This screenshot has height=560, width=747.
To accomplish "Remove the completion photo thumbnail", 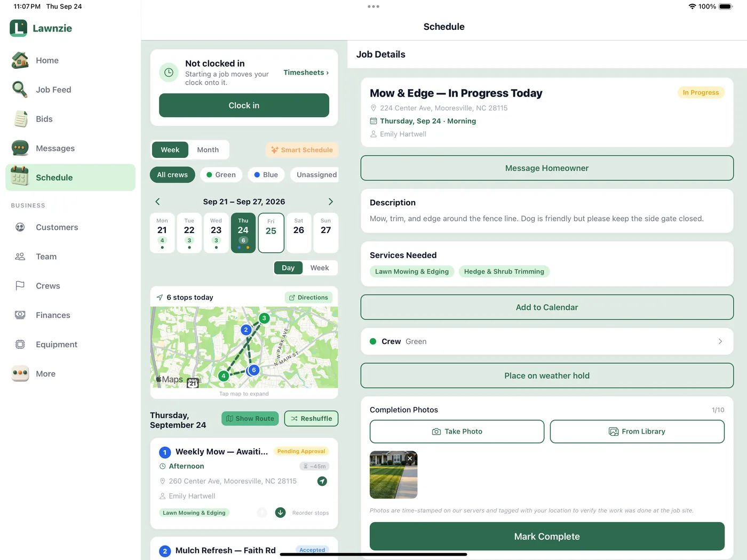I will [410, 458].
